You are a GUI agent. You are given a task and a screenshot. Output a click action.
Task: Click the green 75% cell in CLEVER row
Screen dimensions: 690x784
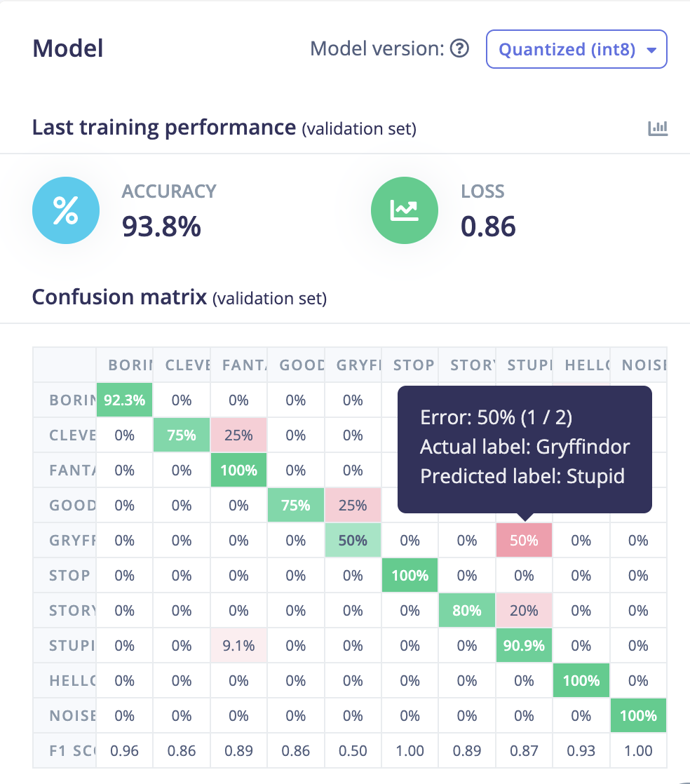click(x=182, y=435)
